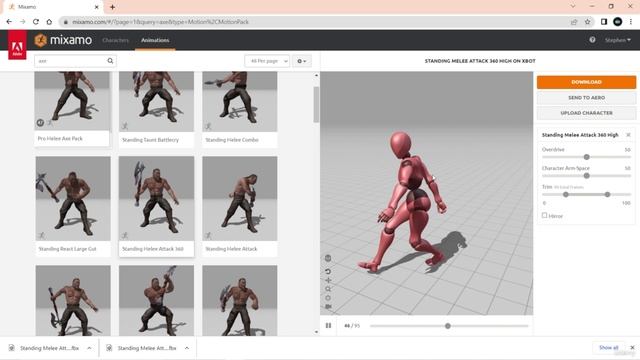
Task: Click the share page icon in address bar
Action: tap(574, 22)
